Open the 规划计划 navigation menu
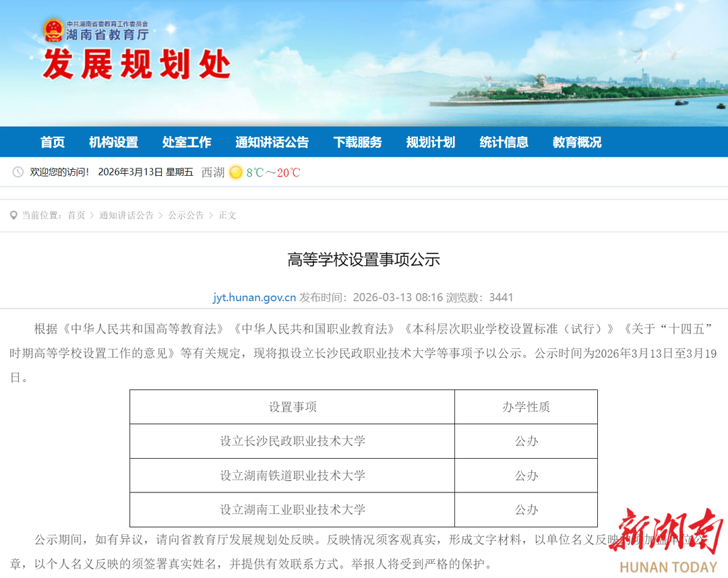728x578 pixels. click(x=431, y=142)
